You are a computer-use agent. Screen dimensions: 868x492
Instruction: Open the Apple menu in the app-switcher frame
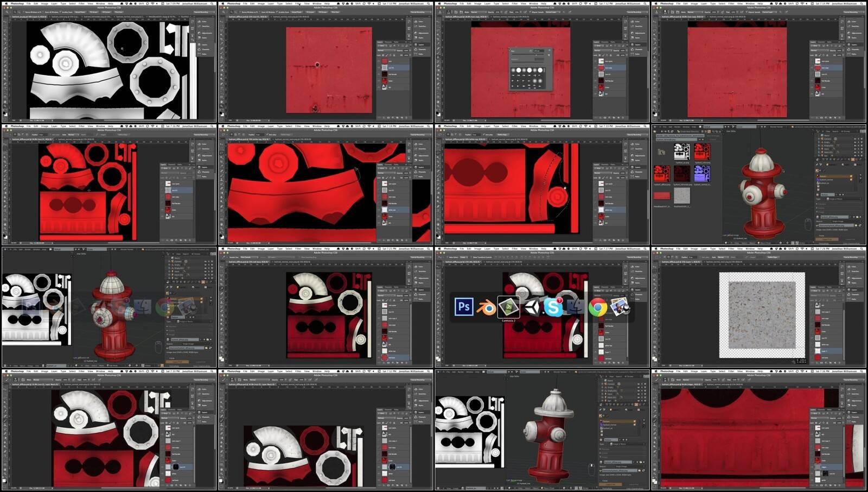click(x=439, y=249)
